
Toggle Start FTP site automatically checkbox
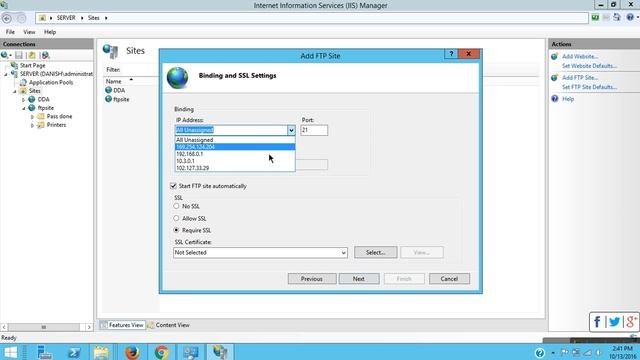[173, 186]
